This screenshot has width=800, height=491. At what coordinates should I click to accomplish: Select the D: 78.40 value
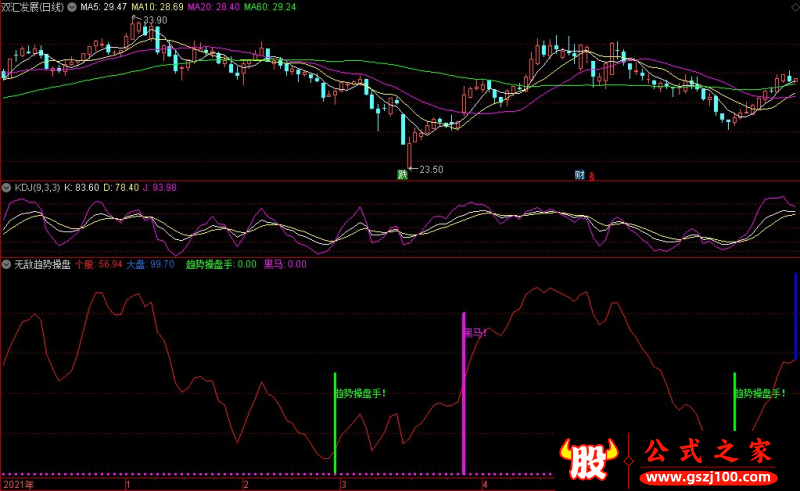pyautogui.click(x=121, y=188)
